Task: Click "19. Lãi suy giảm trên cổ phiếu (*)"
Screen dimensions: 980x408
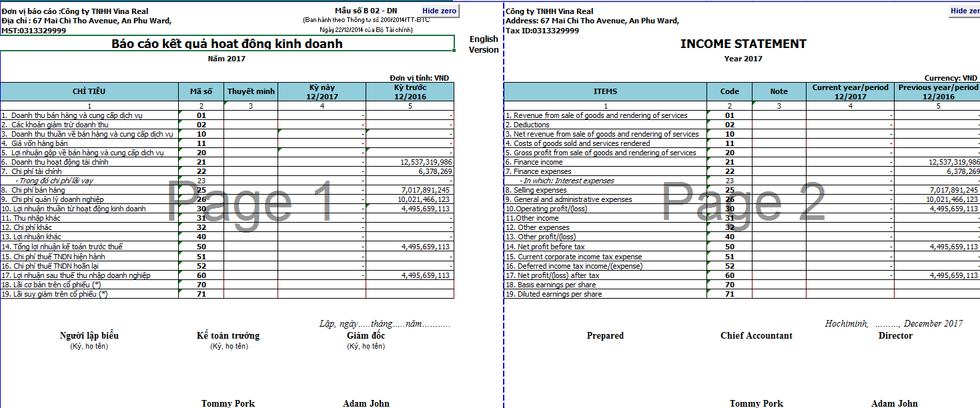Action: point(55,294)
